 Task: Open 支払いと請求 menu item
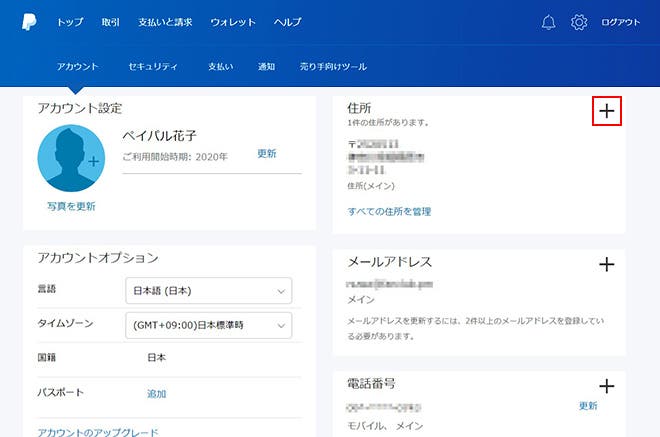click(166, 22)
